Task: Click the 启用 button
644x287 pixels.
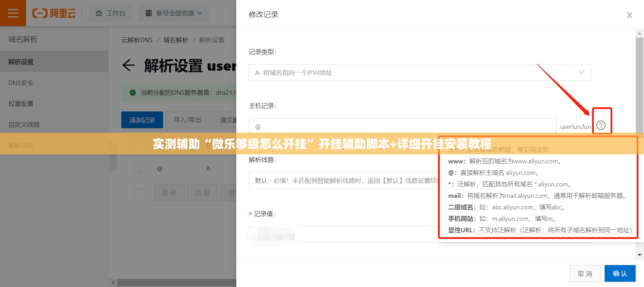Action: (x=202, y=193)
